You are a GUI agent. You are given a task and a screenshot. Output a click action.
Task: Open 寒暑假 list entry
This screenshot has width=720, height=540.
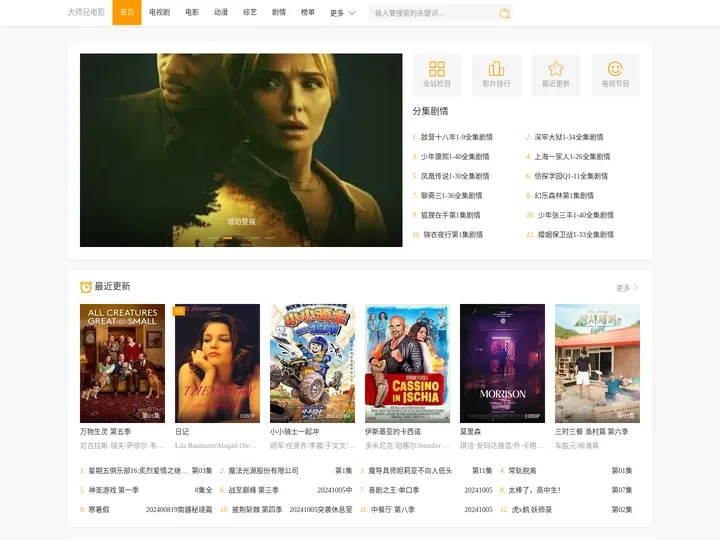coord(146,510)
